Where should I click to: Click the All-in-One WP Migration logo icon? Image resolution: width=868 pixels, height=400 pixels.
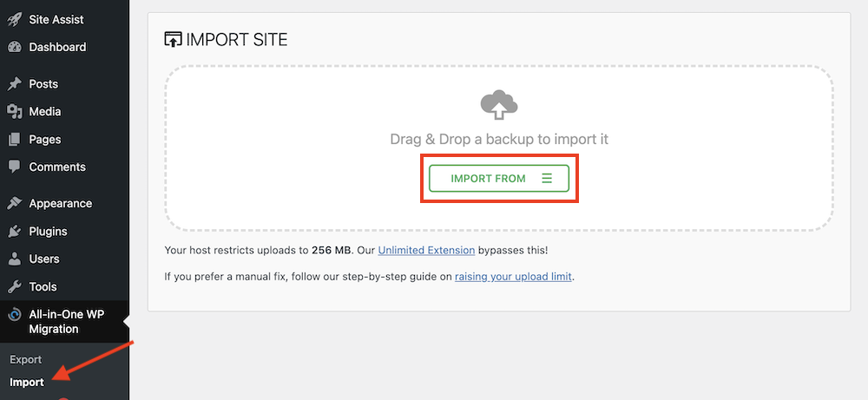point(15,315)
